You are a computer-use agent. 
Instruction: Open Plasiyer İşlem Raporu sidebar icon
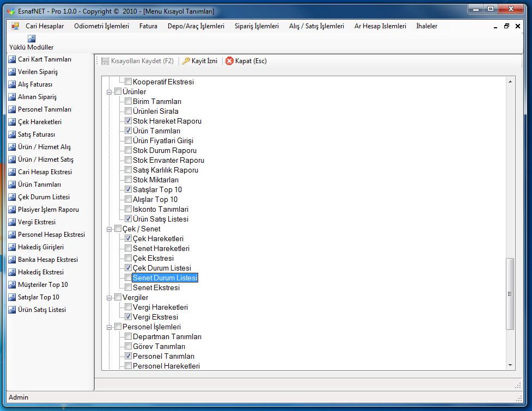pyautogui.click(x=12, y=210)
